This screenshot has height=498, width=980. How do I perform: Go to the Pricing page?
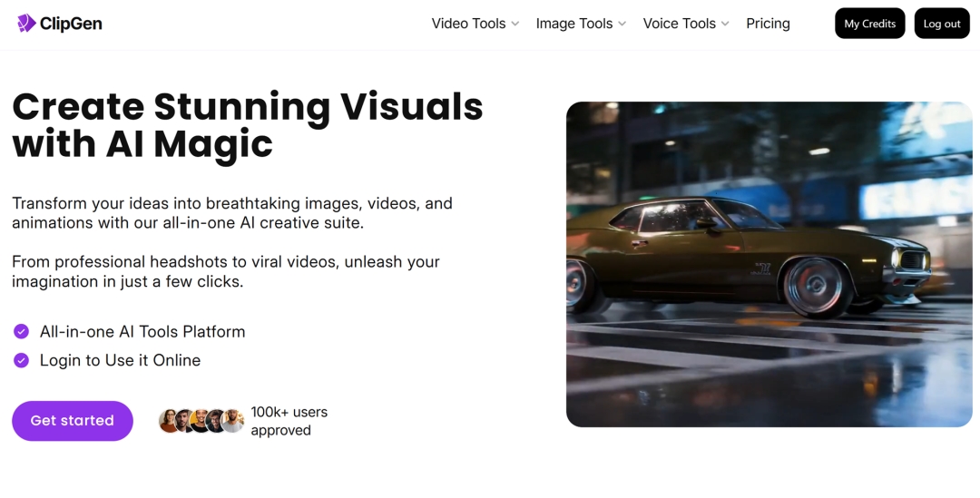click(x=768, y=24)
